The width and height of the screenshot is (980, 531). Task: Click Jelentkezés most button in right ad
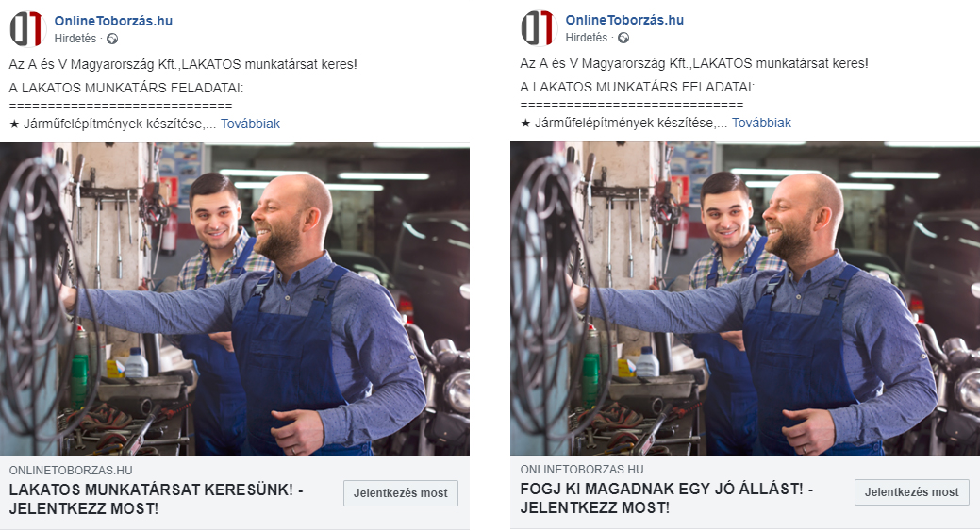[x=912, y=492]
